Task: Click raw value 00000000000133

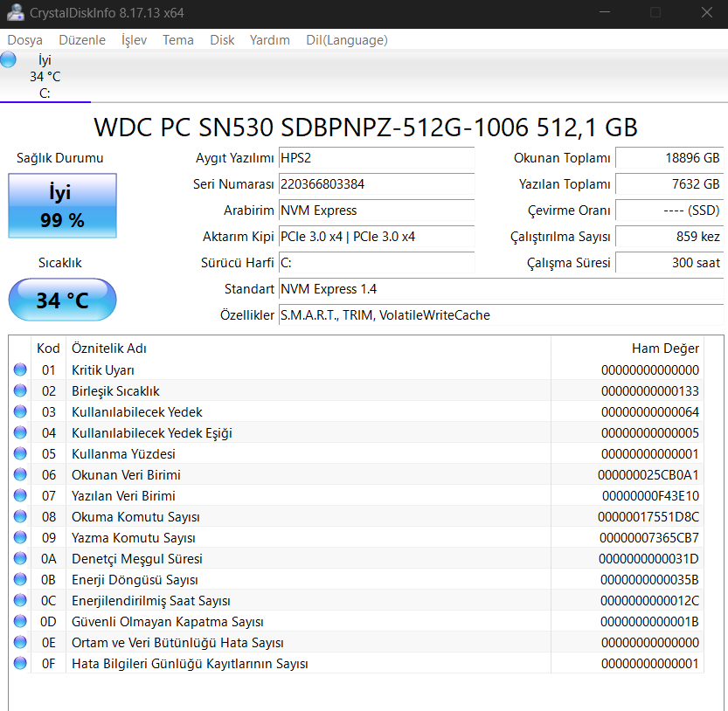Action: click(x=650, y=391)
